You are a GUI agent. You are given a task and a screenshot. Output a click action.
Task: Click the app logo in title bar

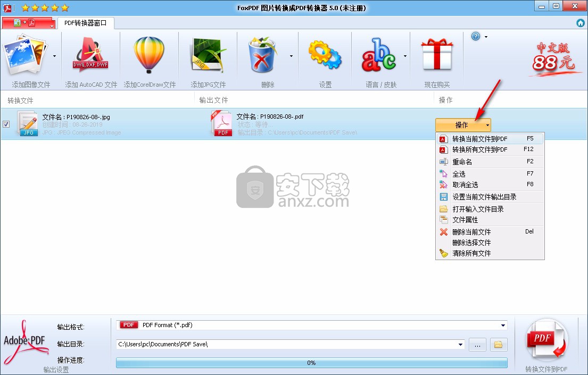[x=7, y=7]
